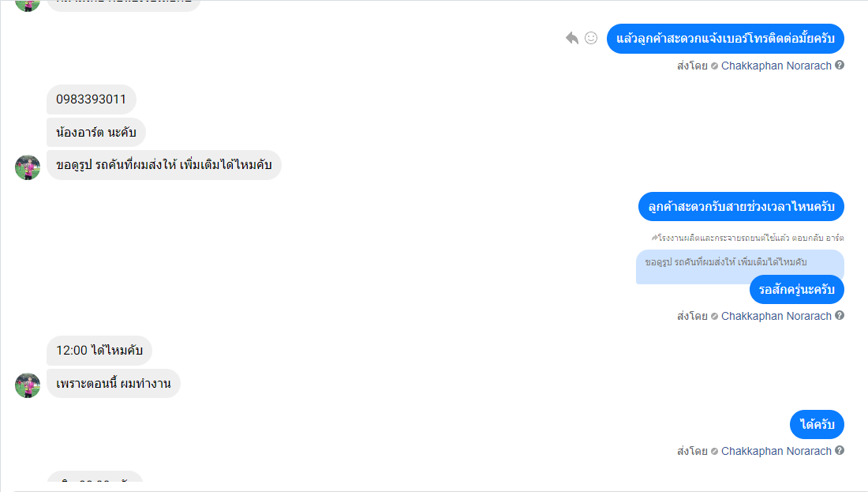Select the รอสักครู่นะครับ blue message
Screen dimensions: 868x492
click(797, 289)
